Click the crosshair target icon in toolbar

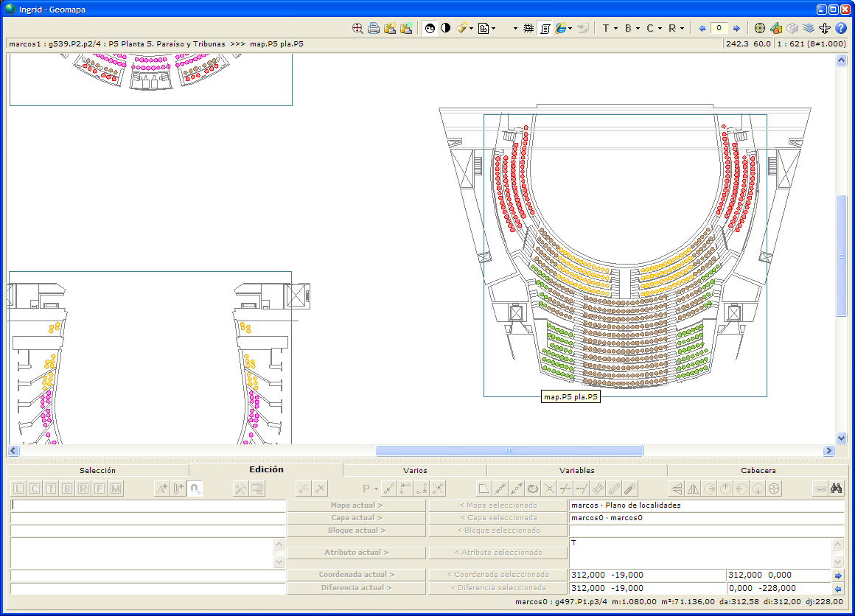pyautogui.click(x=357, y=28)
